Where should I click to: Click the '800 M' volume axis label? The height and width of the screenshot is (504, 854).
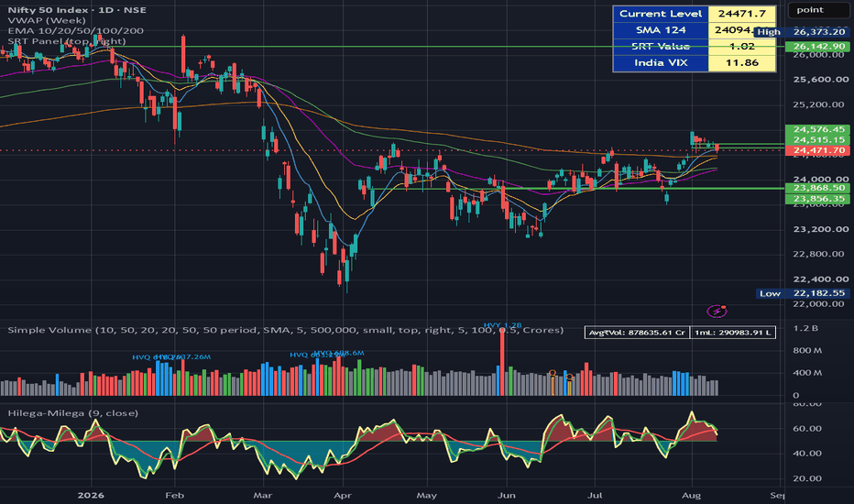coord(807,350)
